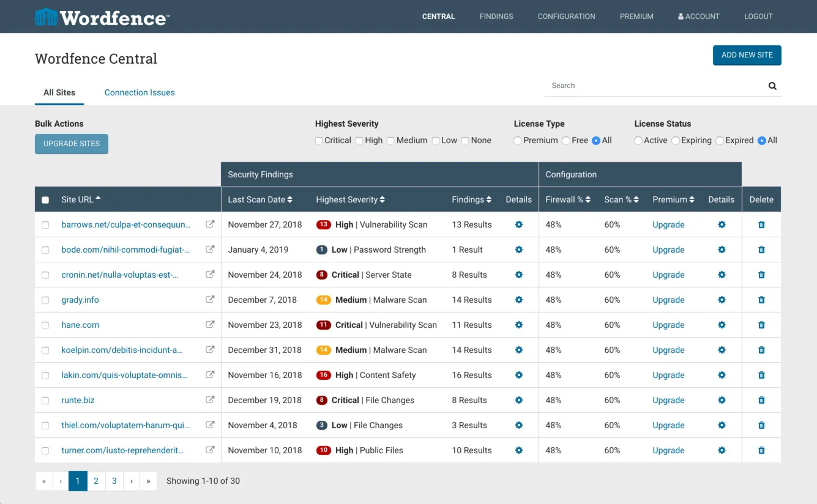The width and height of the screenshot is (817, 504).
Task: Sort sites by Highest Severity column
Action: (x=350, y=199)
